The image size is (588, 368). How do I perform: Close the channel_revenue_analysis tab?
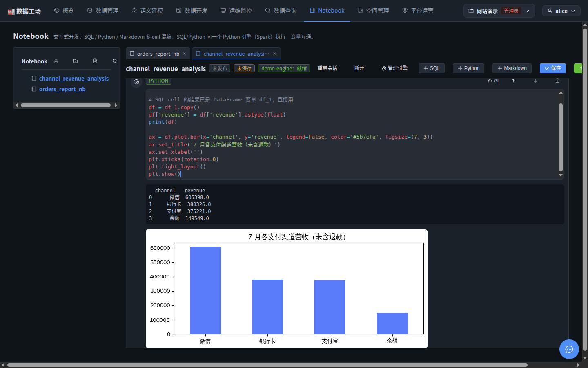[x=275, y=54]
